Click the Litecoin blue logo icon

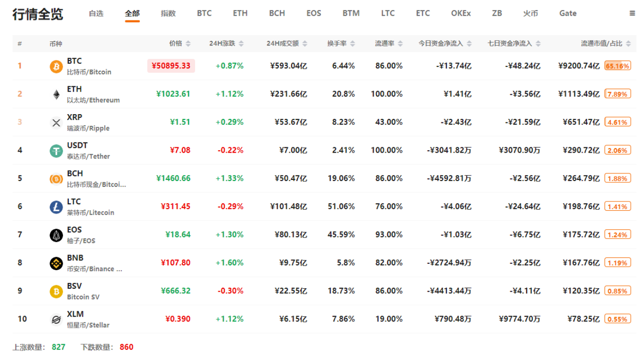(57, 207)
